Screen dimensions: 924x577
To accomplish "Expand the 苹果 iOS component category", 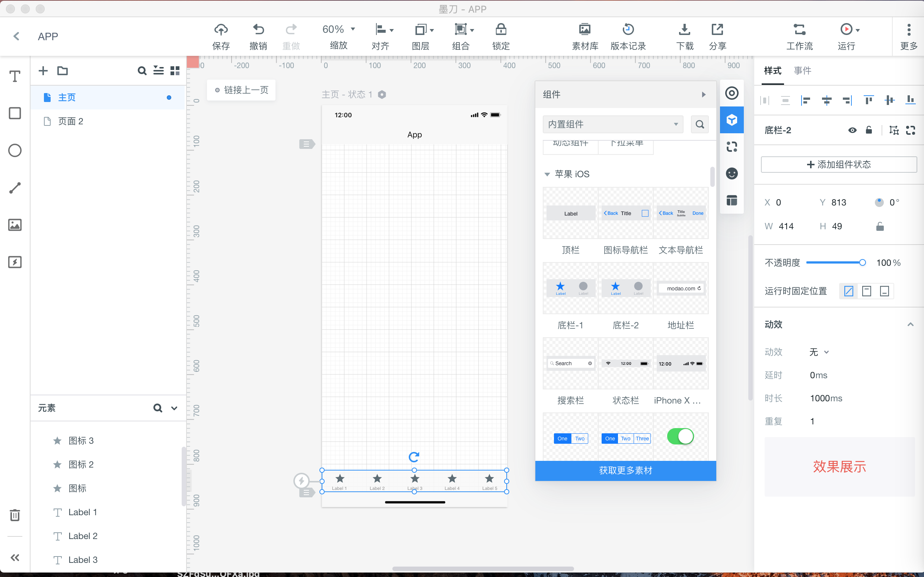I will (x=547, y=173).
